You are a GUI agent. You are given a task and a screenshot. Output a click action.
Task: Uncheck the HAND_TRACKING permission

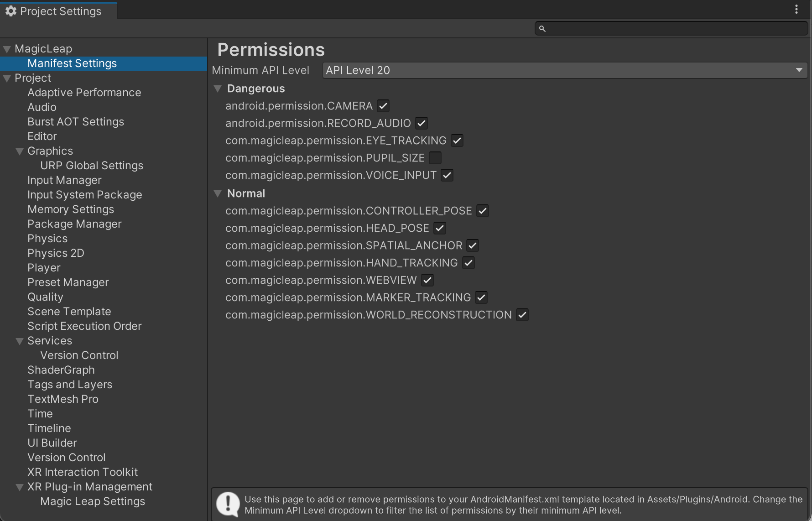coord(468,262)
